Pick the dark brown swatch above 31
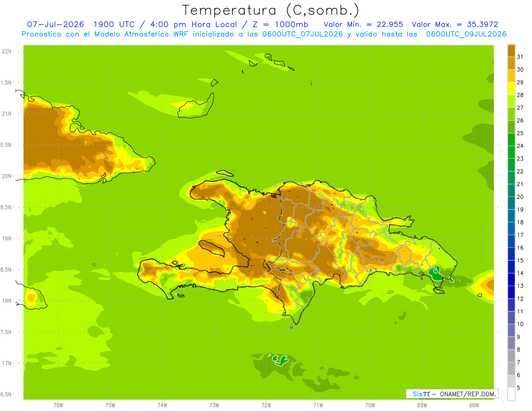 (x=511, y=51)
